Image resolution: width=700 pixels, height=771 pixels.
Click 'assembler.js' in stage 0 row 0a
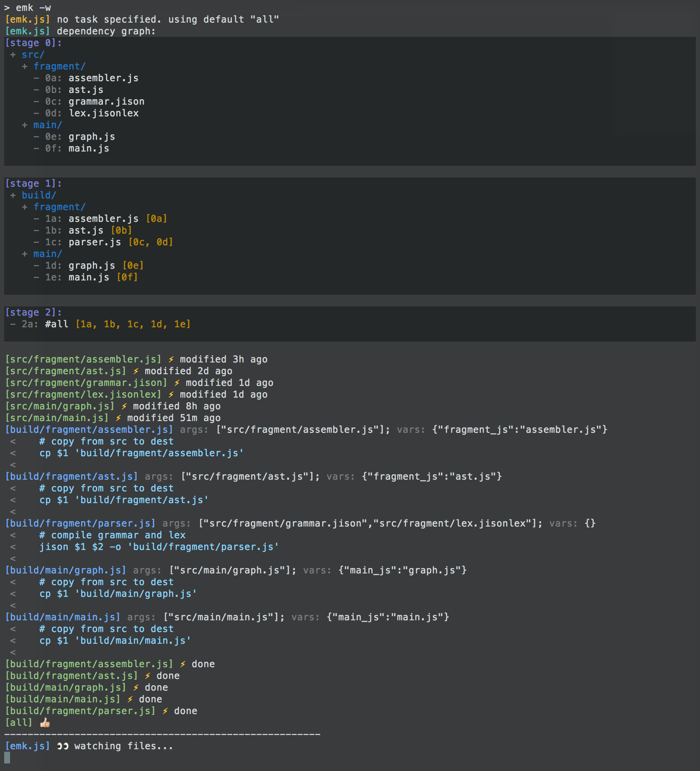[x=103, y=78]
